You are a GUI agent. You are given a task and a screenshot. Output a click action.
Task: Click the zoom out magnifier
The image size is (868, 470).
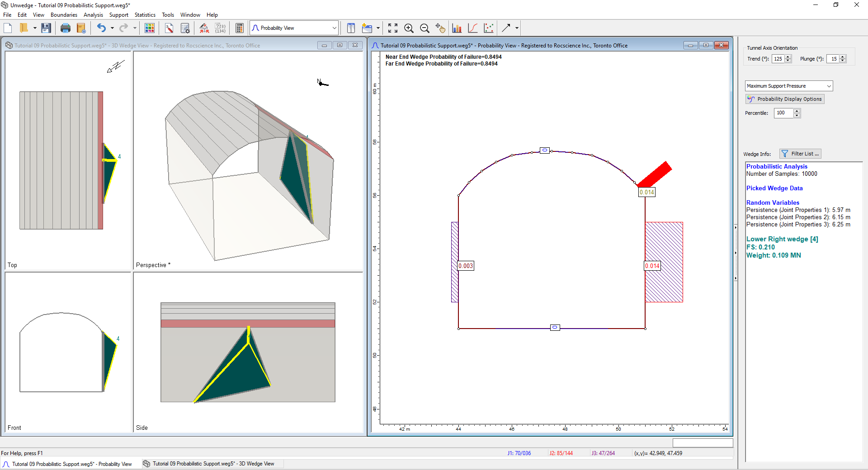(x=425, y=28)
